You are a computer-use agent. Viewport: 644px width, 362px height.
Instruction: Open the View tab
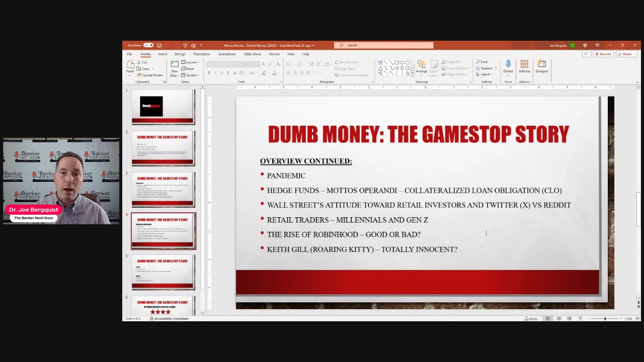pyautogui.click(x=291, y=54)
